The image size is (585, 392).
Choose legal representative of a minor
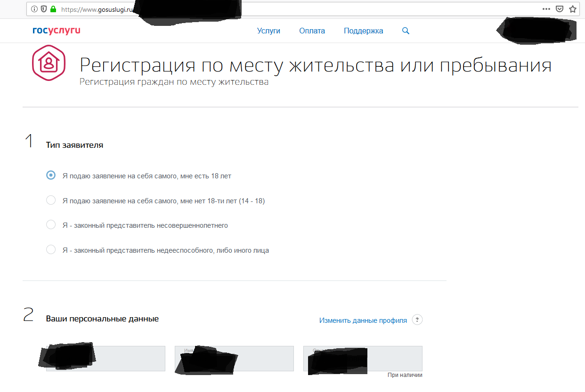pyautogui.click(x=51, y=225)
